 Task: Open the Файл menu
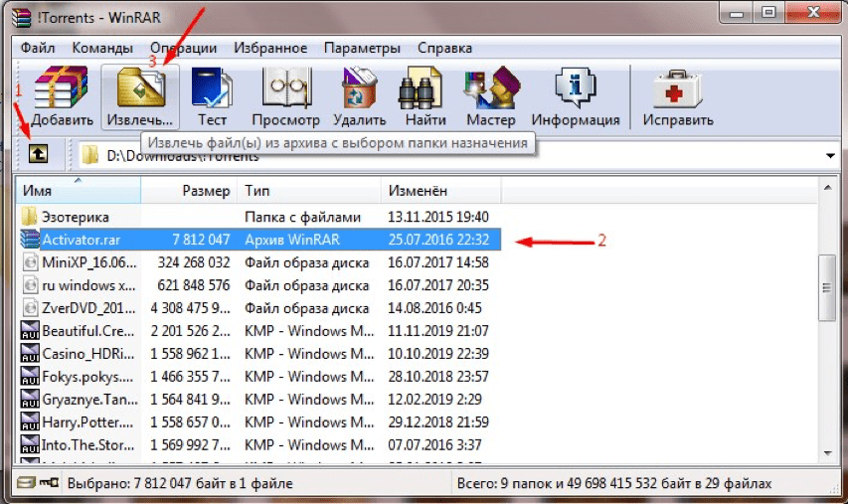[38, 48]
